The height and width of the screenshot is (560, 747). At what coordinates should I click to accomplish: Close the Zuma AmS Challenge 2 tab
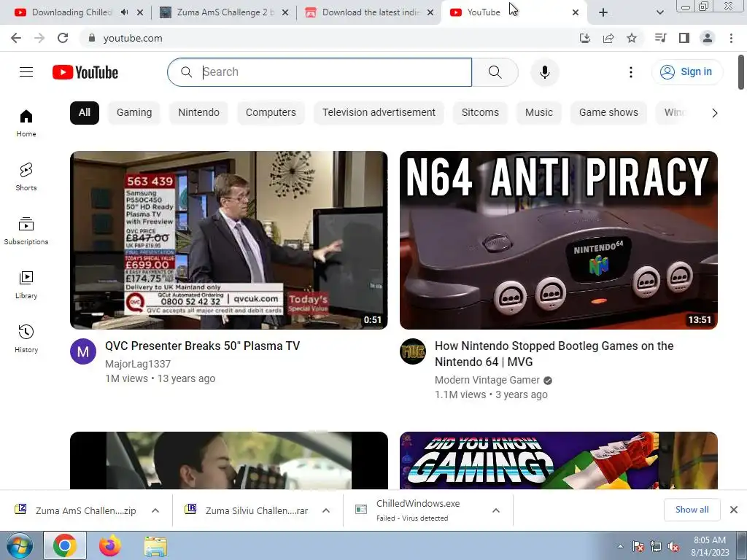coord(285,12)
